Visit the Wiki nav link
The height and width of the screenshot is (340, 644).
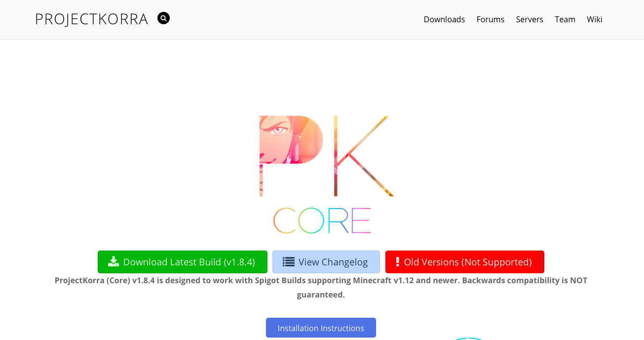coord(594,19)
